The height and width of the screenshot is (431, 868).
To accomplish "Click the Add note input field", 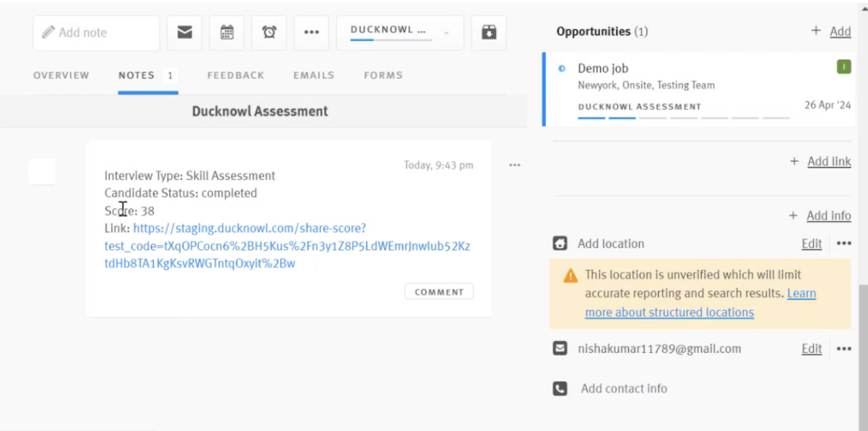I will pos(96,33).
